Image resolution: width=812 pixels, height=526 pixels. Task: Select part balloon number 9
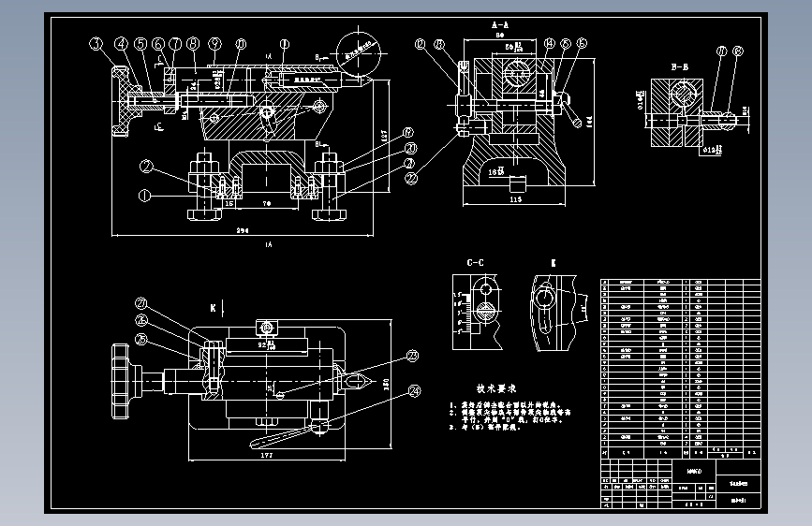click(214, 44)
